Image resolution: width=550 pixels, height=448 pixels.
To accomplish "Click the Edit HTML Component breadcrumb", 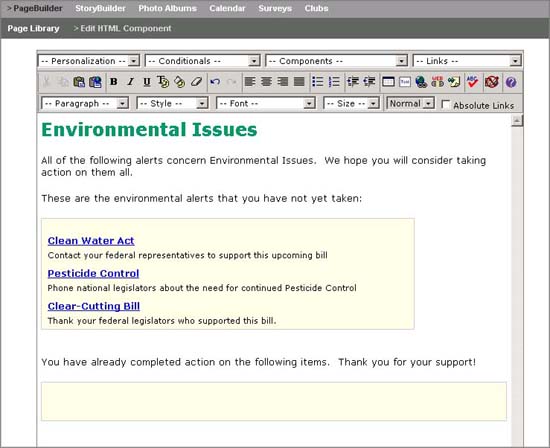I will point(126,28).
